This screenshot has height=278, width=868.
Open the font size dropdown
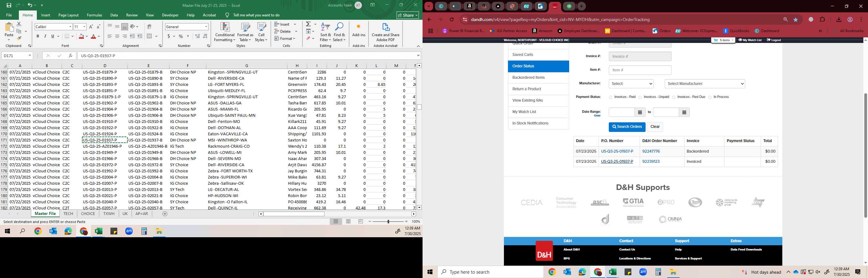point(84,27)
